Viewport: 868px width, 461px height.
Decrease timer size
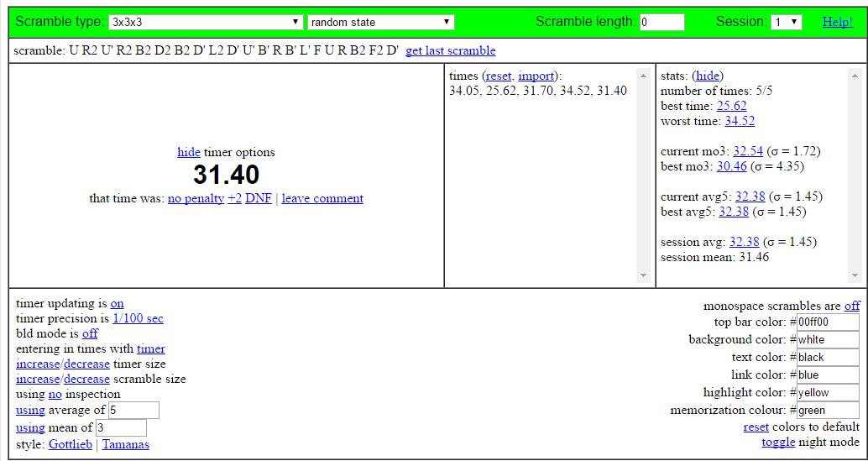click(87, 364)
